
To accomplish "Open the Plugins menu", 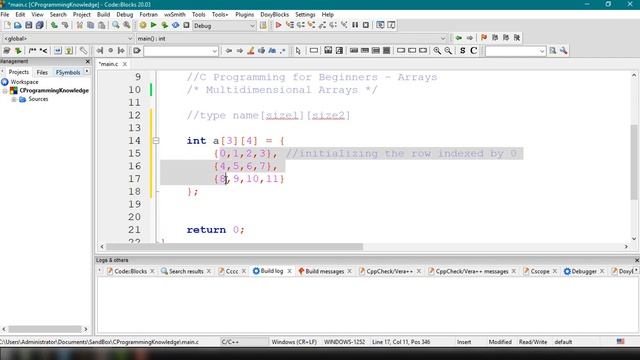I will [x=244, y=14].
